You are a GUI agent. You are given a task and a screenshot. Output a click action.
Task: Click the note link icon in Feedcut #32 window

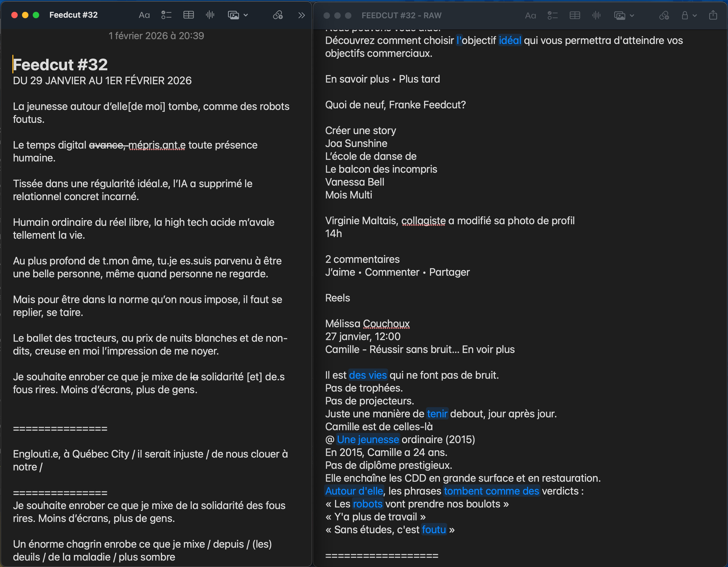coord(278,15)
